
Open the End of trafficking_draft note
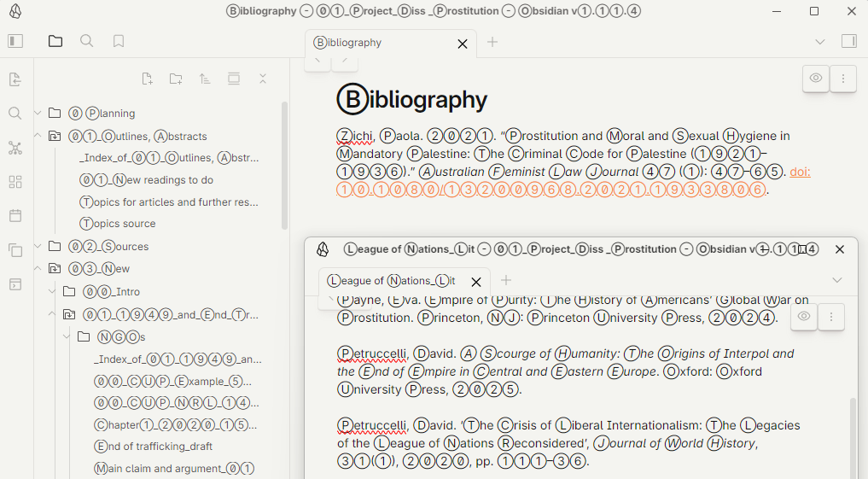pos(153,447)
